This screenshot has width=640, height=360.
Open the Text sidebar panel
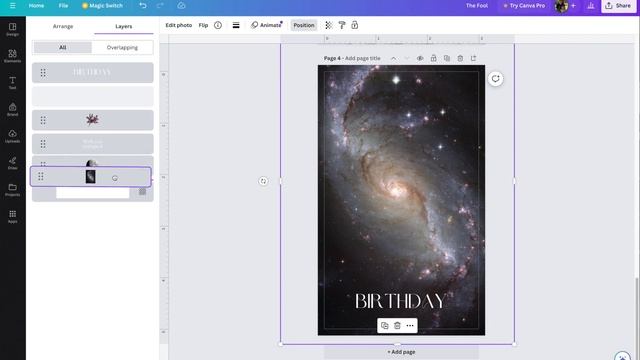(x=13, y=82)
